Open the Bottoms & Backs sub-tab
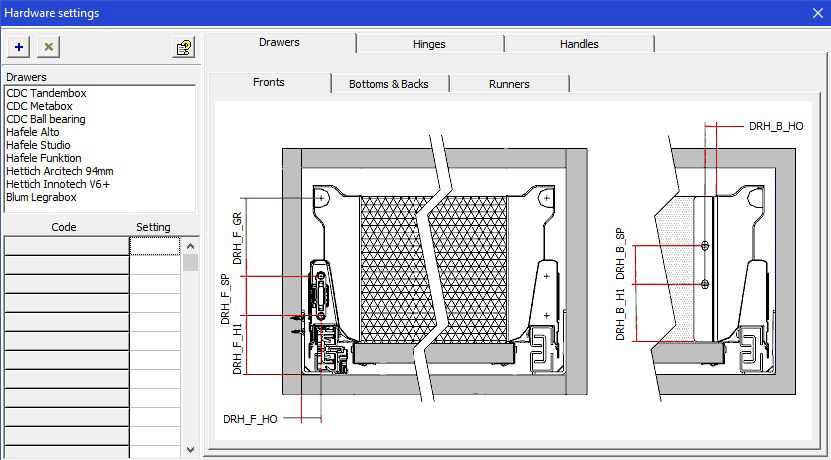The width and height of the screenshot is (831, 460). click(x=389, y=84)
